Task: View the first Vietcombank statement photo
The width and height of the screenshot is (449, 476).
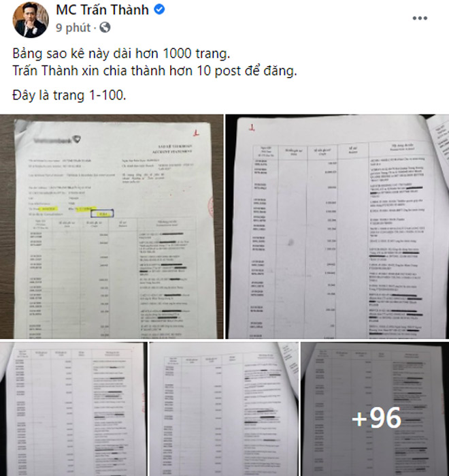Action: pyautogui.click(x=112, y=227)
